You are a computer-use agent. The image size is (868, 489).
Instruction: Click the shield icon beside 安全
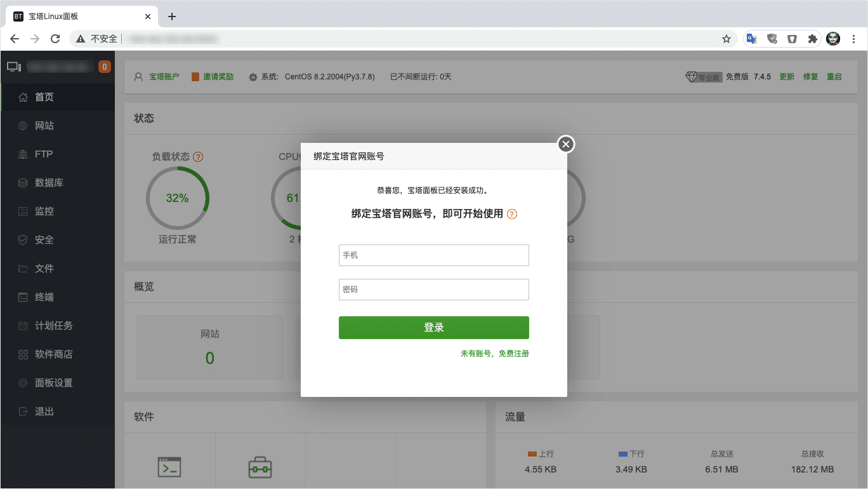point(23,240)
